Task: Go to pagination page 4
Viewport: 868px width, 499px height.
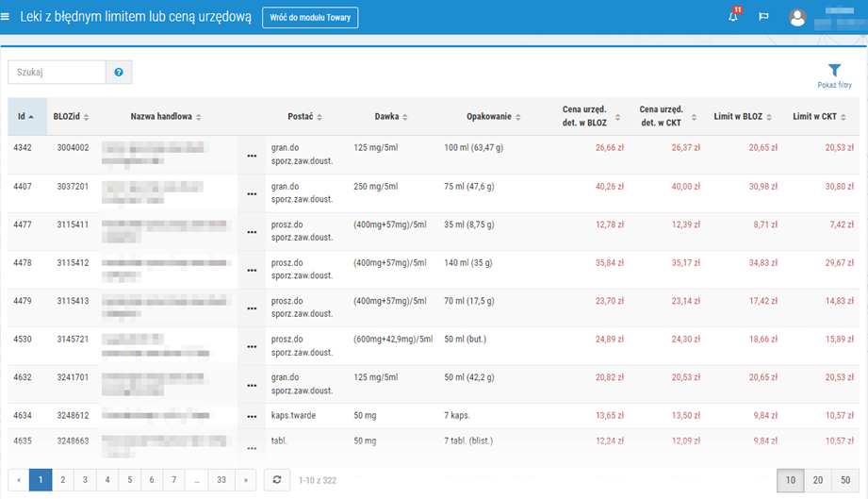Action: 107,479
